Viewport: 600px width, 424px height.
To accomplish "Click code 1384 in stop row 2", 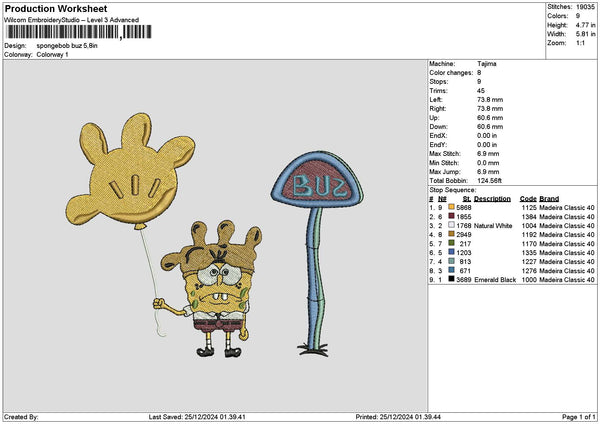I will point(529,217).
